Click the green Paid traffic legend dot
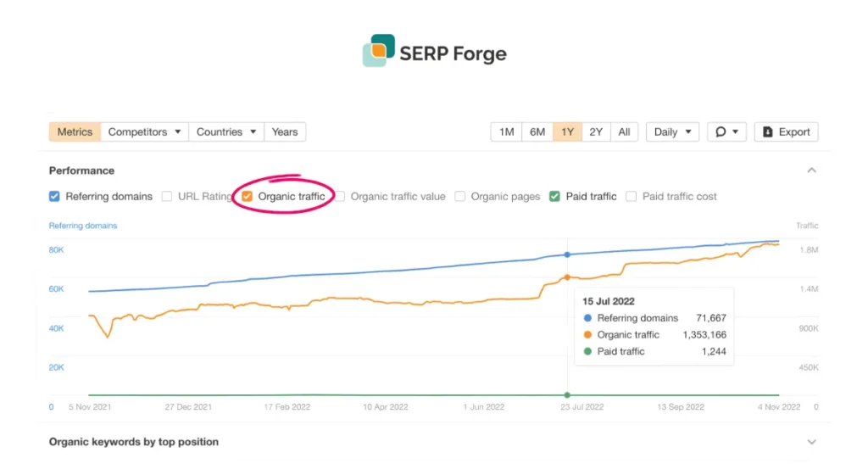This screenshot has width=868, height=475. click(588, 351)
